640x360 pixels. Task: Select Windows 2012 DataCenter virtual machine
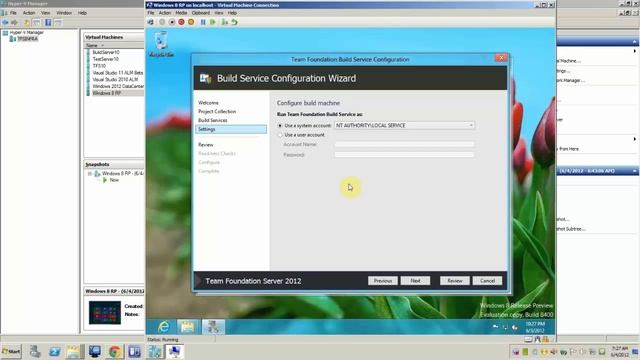click(x=118, y=87)
